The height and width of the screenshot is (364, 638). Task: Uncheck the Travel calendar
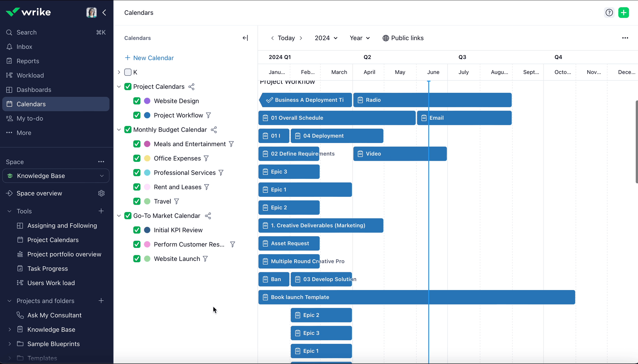[137, 201]
